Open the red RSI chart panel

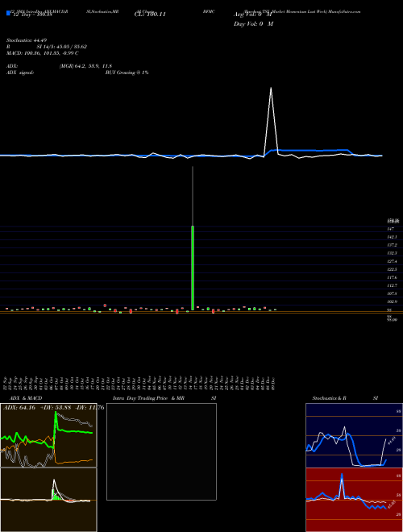coord(354,500)
